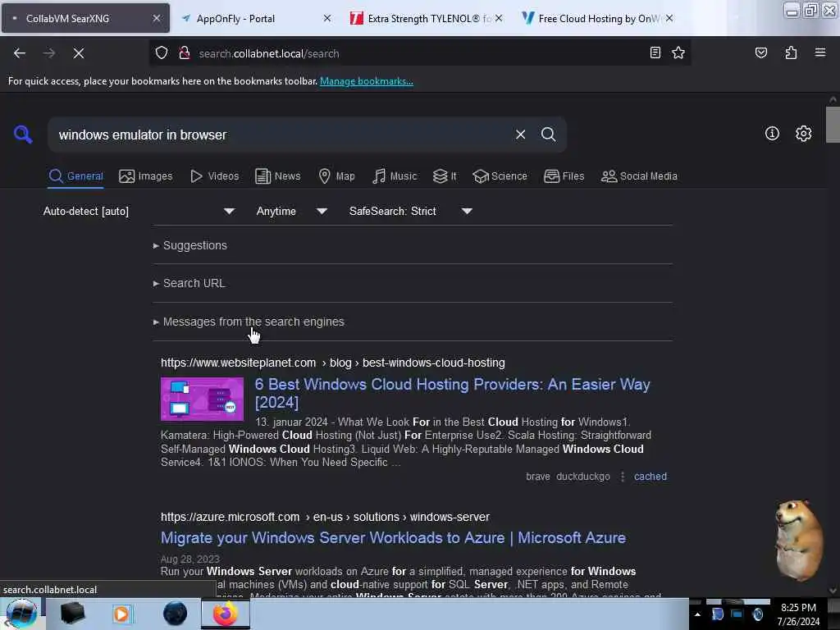Bookmark this page with the star icon
Viewport: 840px width, 630px height.
[x=678, y=52]
